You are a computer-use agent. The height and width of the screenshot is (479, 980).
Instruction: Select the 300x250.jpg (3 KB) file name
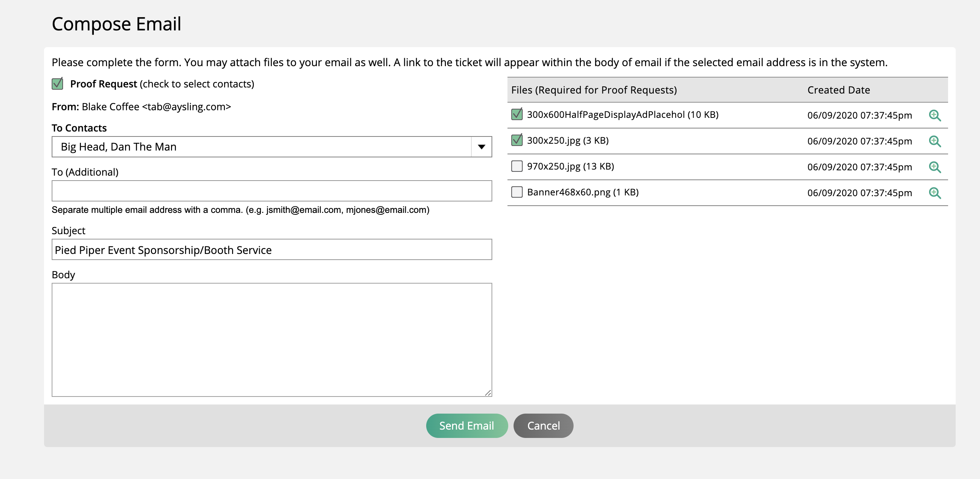567,141
